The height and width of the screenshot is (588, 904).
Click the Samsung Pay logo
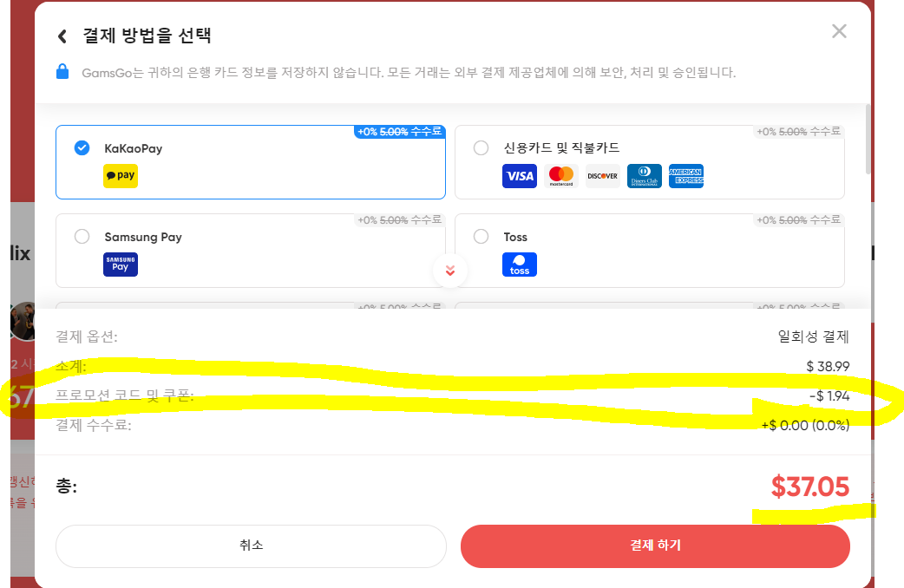[x=121, y=265]
